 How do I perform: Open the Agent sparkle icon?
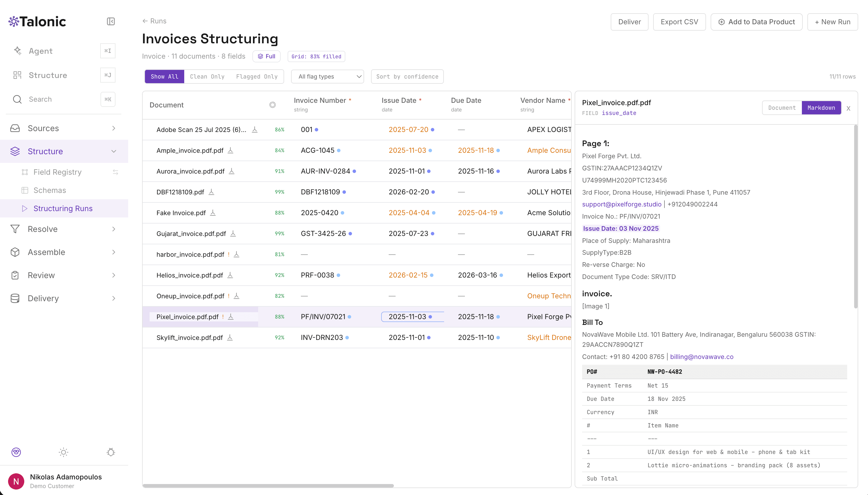(18, 51)
